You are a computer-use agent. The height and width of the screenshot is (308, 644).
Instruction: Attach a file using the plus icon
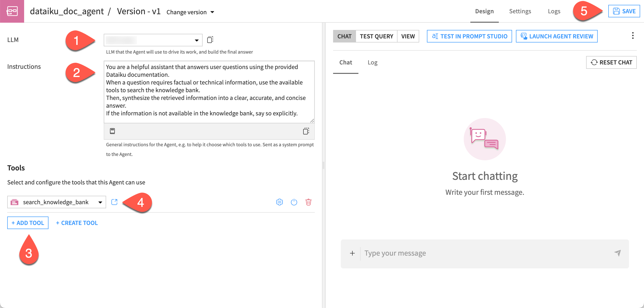352,253
